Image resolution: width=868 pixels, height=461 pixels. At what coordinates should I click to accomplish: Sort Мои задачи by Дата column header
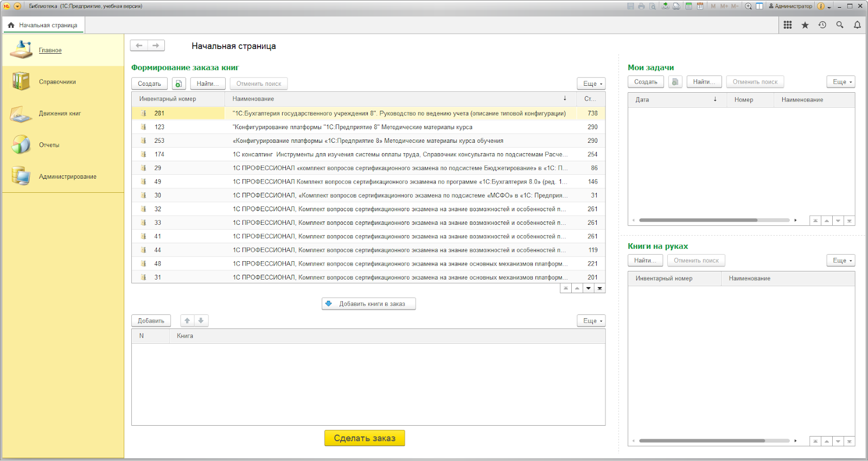click(x=677, y=100)
